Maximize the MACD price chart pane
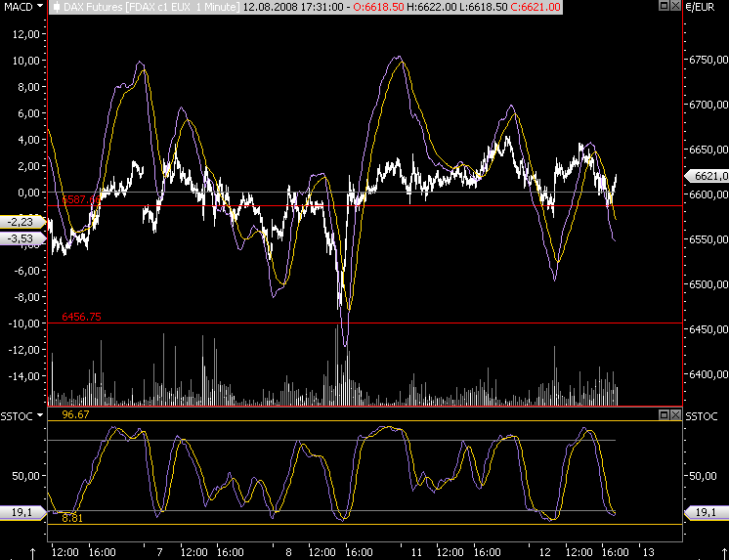 pos(664,6)
